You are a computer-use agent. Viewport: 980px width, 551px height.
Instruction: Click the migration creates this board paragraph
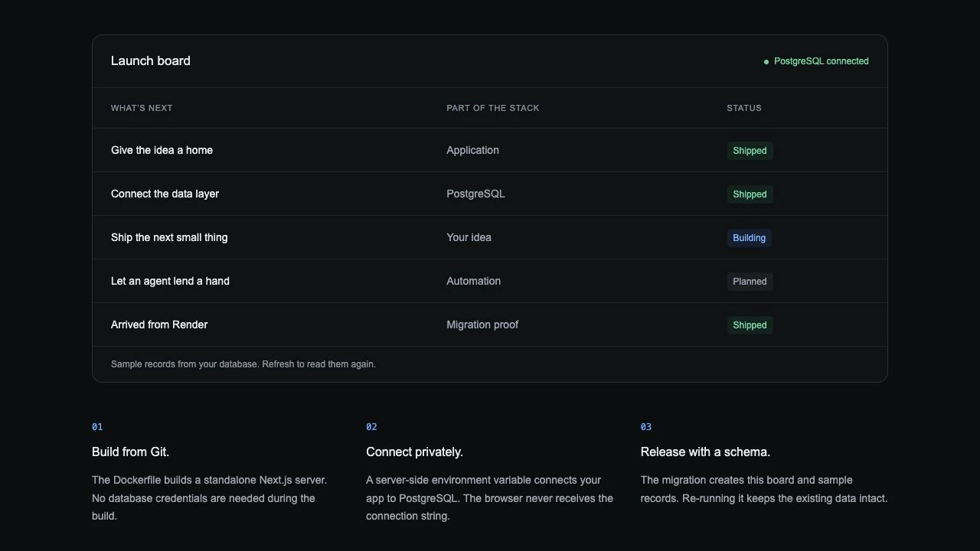(764, 489)
